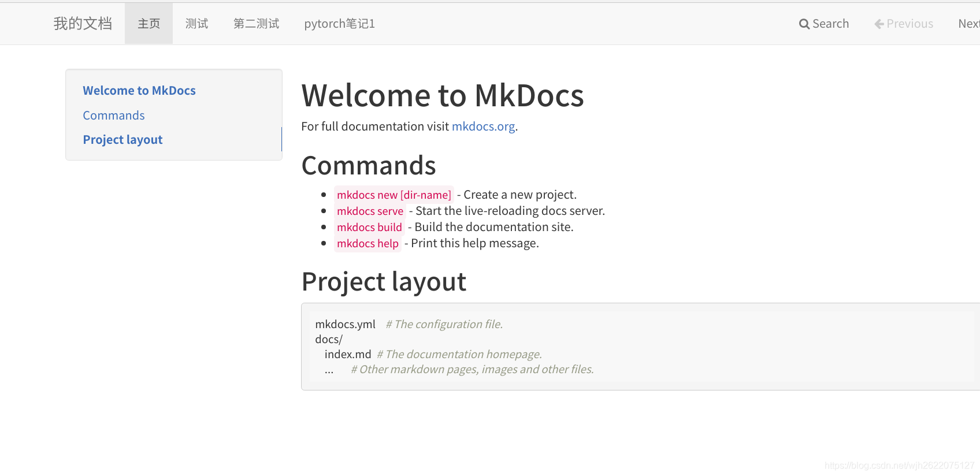The image size is (980, 476).
Task: Jump to Welcome to MkDocs in sidebar
Action: (139, 91)
